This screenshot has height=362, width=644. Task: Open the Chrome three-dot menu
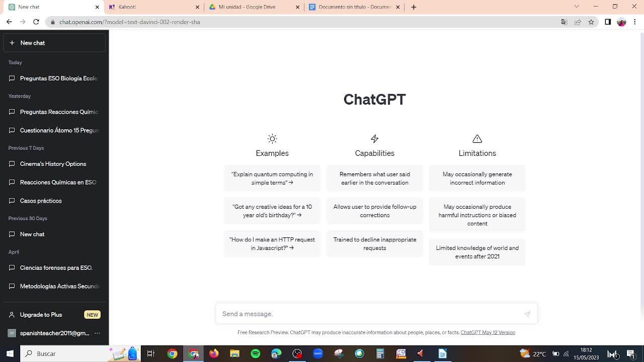pos(635,22)
